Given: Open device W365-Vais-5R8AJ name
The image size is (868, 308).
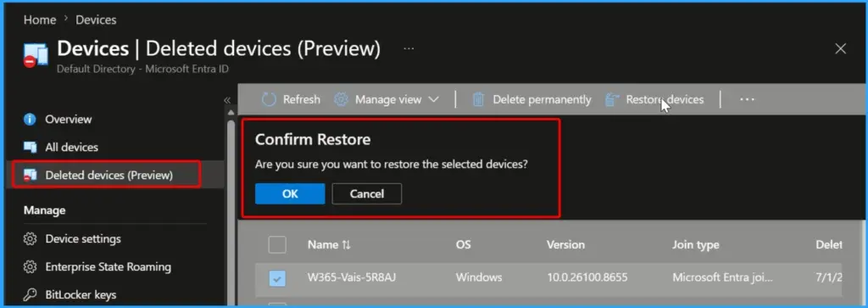Looking at the screenshot, I should 352,277.
